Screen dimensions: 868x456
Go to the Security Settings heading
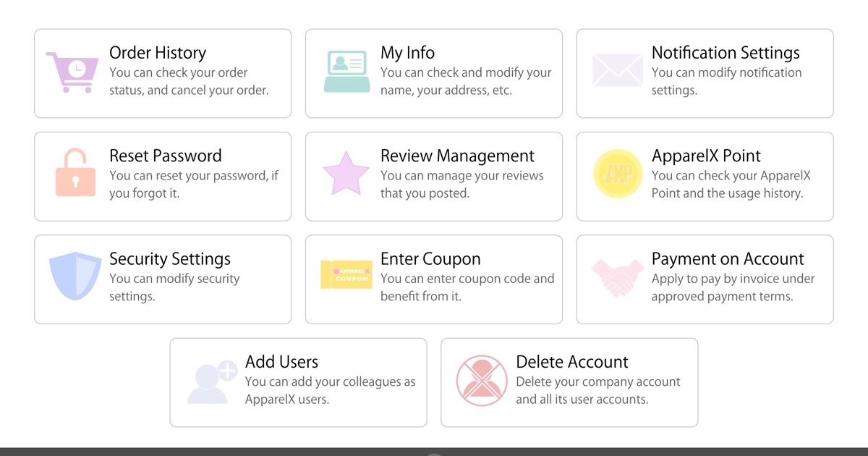[x=170, y=259]
